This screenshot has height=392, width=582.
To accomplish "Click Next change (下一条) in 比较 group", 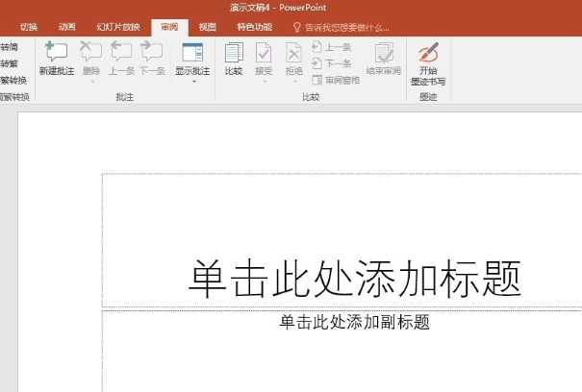I will [332, 63].
